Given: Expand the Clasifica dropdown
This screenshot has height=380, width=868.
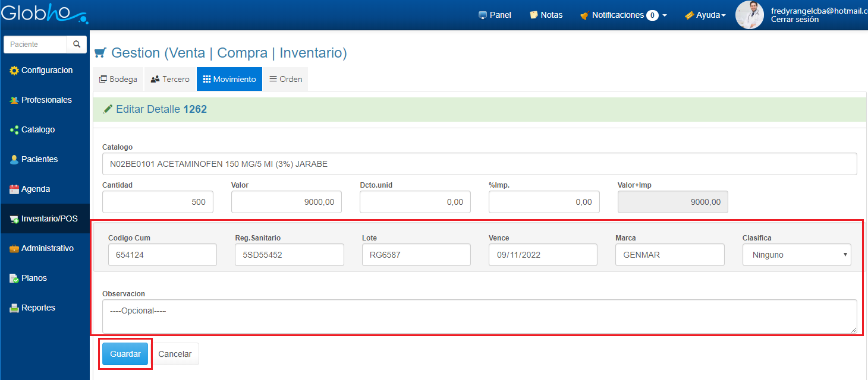Looking at the screenshot, I should click(x=797, y=255).
